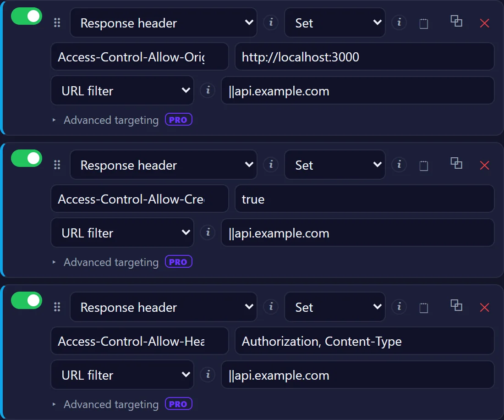Show info for Response header type in Allow-Origin rule

pyautogui.click(x=271, y=22)
